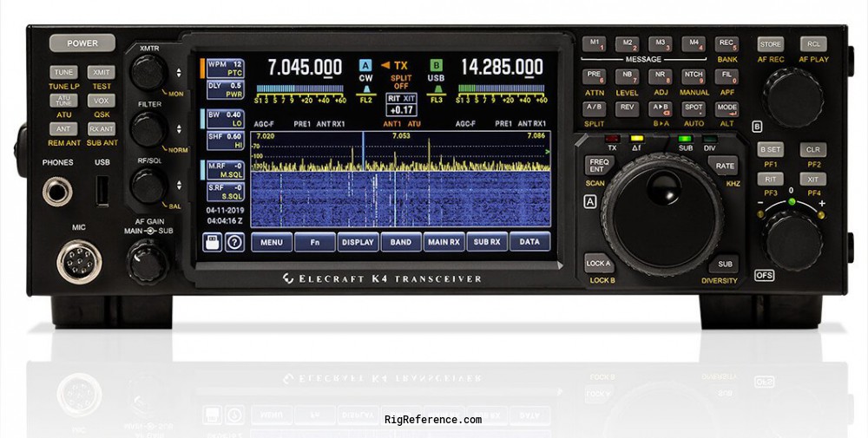Open the MAIN RX soft key
The image size is (868, 438).
coord(444,242)
